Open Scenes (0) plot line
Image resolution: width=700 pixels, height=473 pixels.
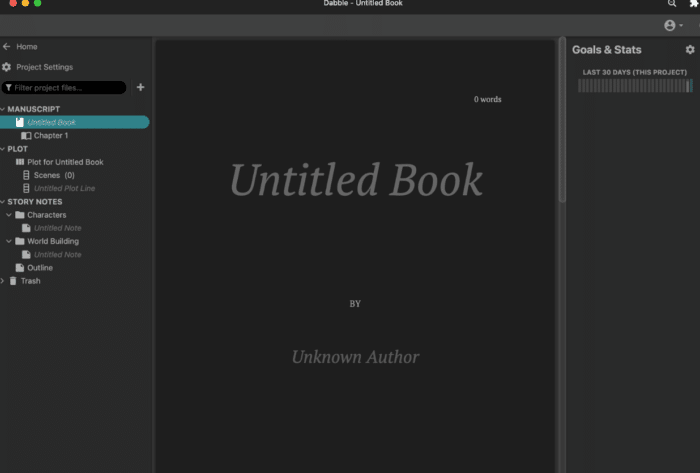pyautogui.click(x=54, y=175)
